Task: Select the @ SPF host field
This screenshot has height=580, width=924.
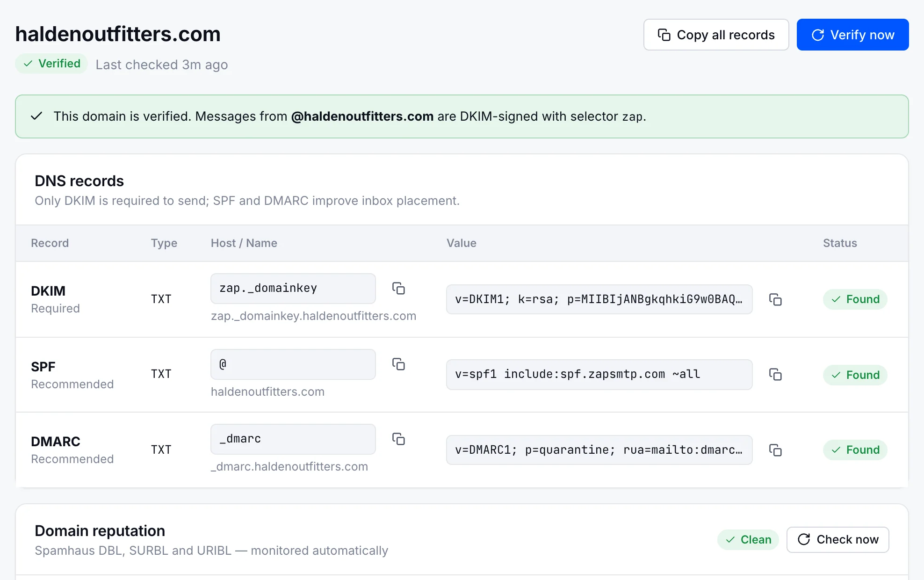Action: (293, 364)
